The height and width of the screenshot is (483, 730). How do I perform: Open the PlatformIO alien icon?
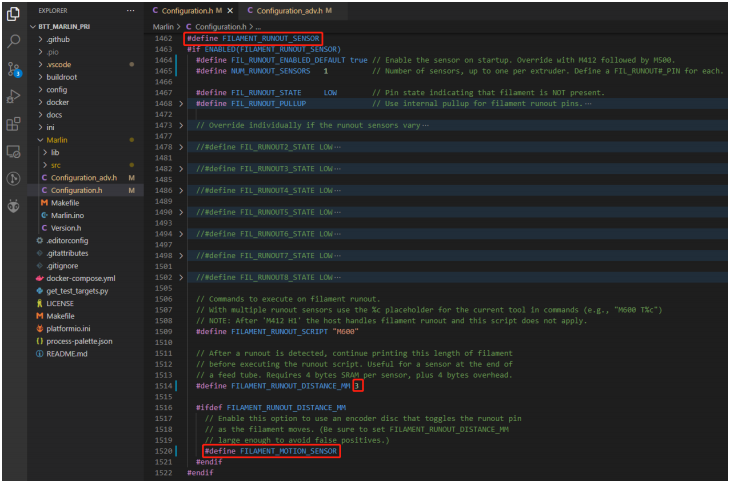pos(13,206)
